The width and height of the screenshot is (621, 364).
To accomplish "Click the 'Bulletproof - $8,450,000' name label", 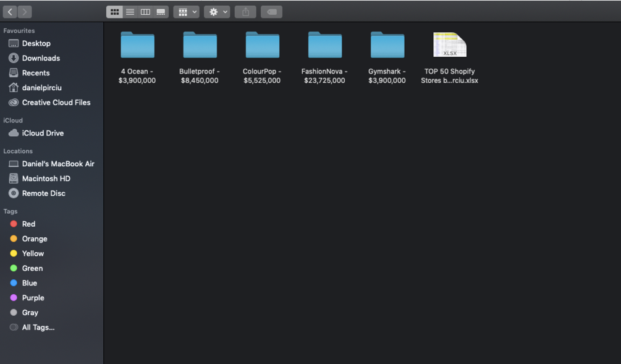I will point(200,75).
